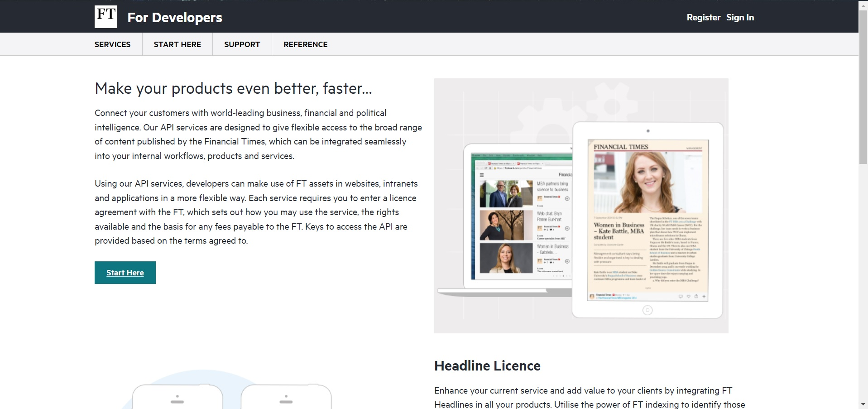Click the share icon on the tablet mockup

click(696, 296)
